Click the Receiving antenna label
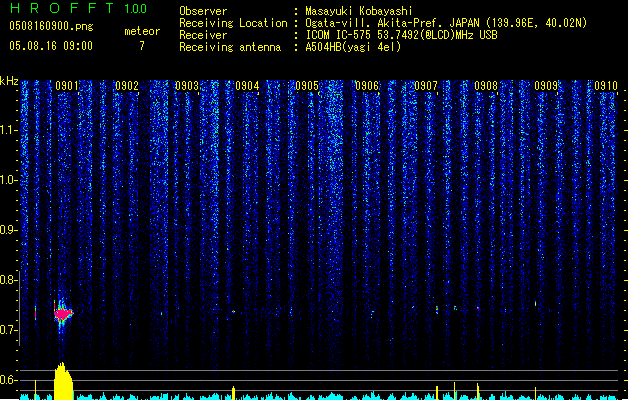This screenshot has height=400, width=629. tap(230, 47)
